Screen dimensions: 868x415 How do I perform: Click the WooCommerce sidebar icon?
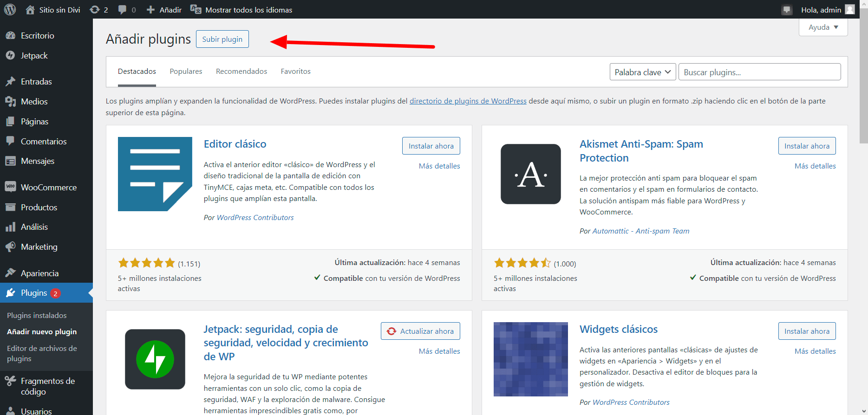pyautogui.click(x=10, y=187)
